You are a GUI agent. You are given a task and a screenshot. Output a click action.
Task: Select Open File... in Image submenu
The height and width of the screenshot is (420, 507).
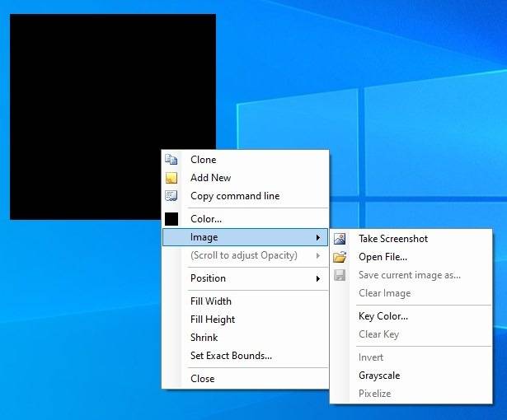tap(411, 257)
